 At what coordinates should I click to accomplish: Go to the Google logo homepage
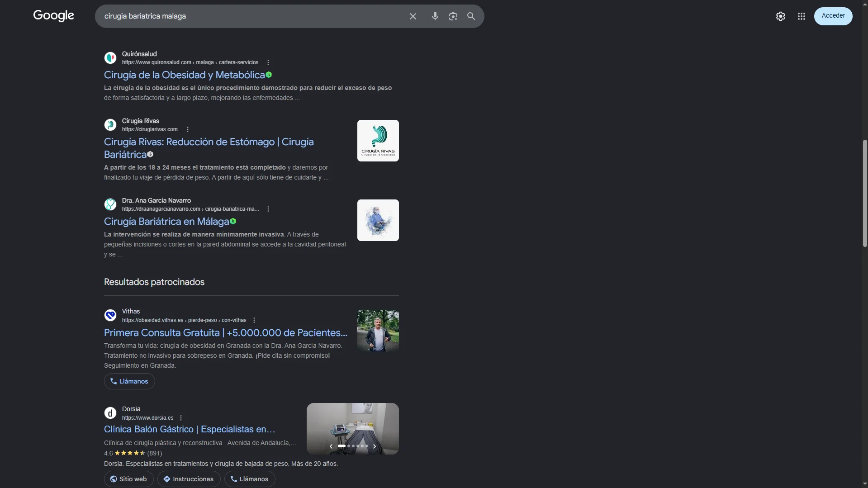(53, 16)
